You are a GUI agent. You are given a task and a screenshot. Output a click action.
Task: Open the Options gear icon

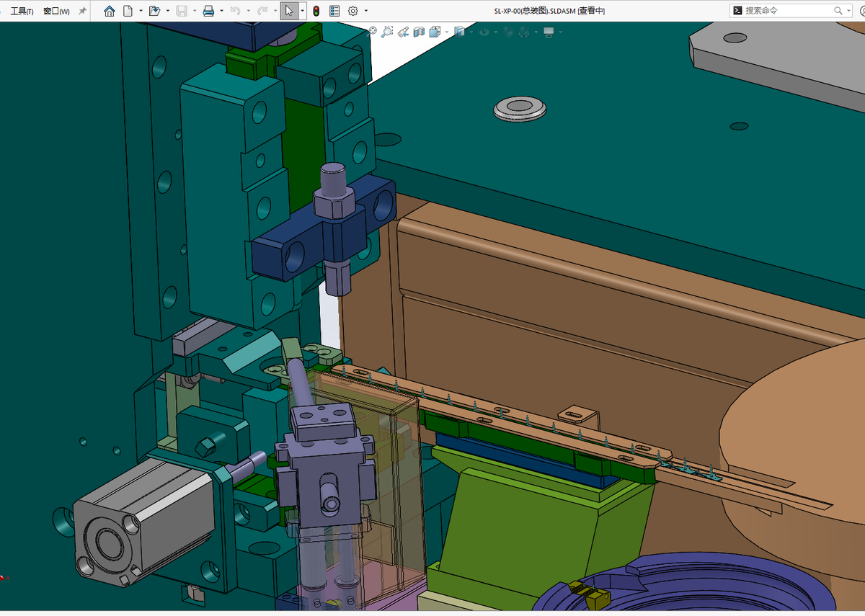tap(353, 11)
